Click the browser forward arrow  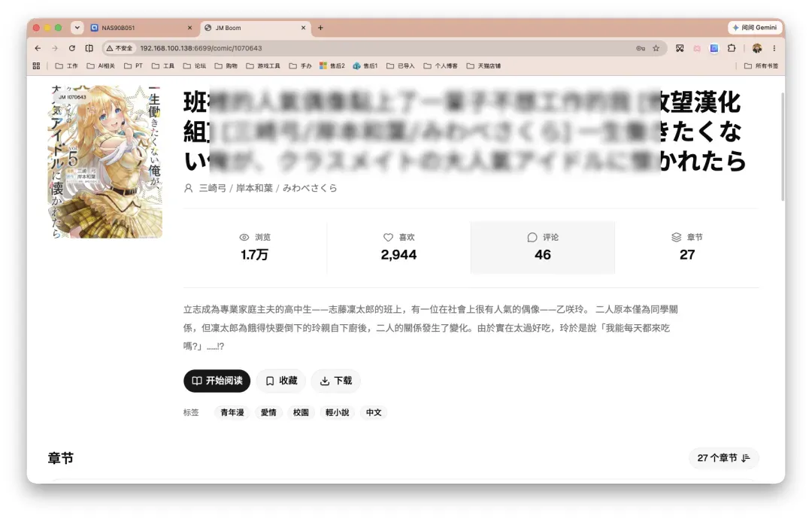[55, 48]
